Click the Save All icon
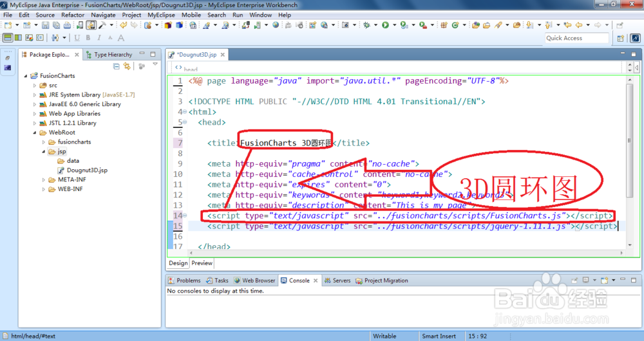Screen dimensions: 644x341 click(x=56, y=26)
